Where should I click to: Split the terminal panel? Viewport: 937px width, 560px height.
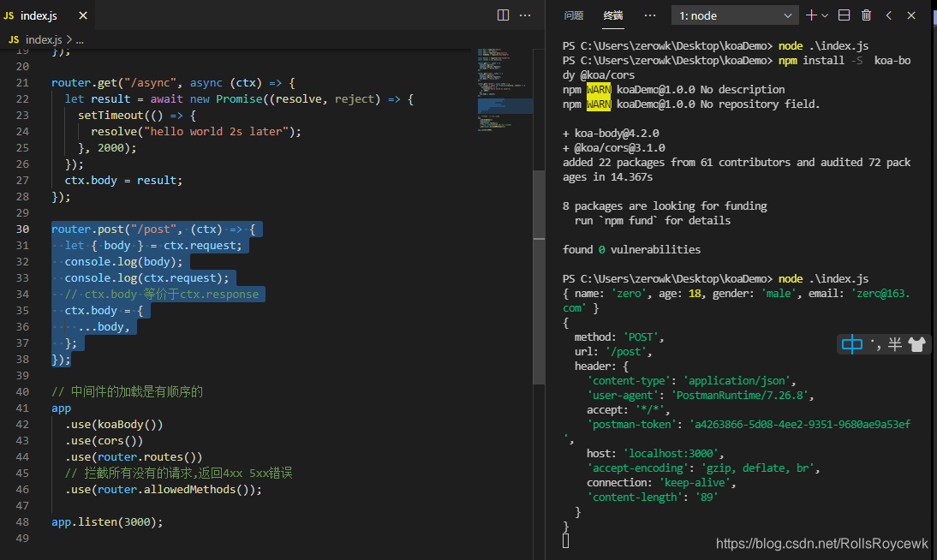click(844, 15)
